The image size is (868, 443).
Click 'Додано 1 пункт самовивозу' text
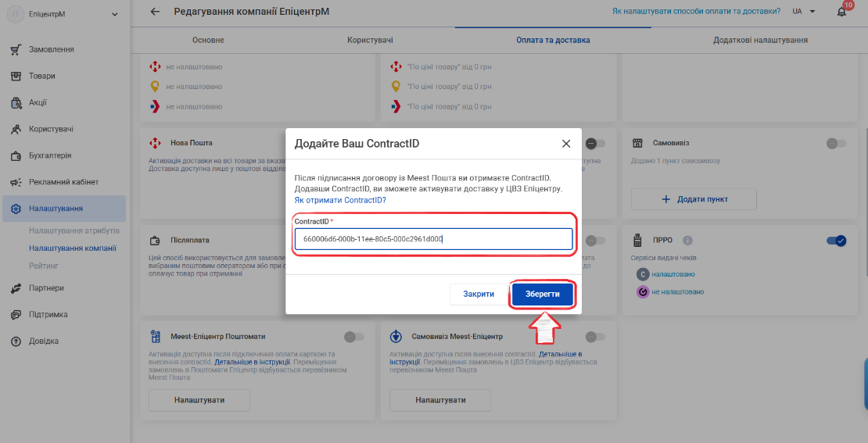coord(675,161)
